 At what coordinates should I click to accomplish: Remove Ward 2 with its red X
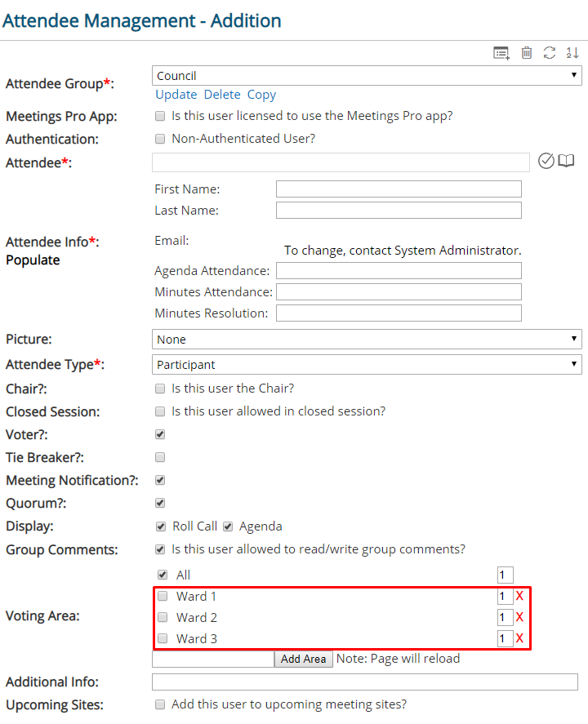tap(519, 617)
